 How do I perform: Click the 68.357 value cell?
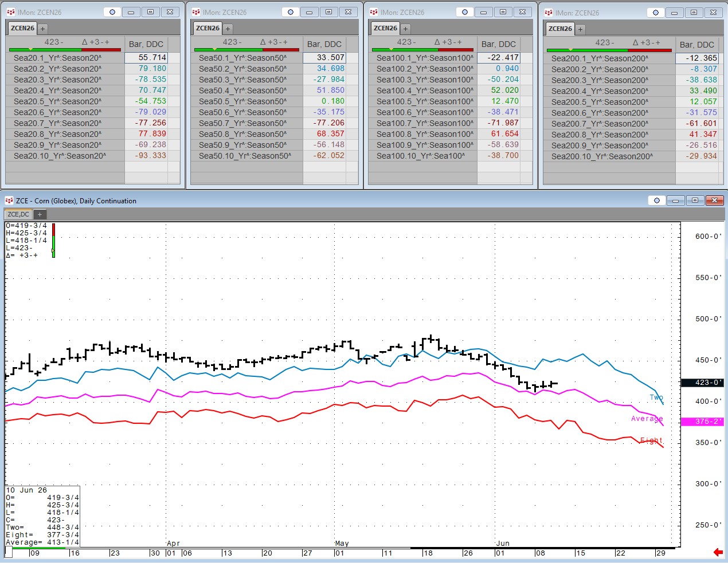point(324,134)
